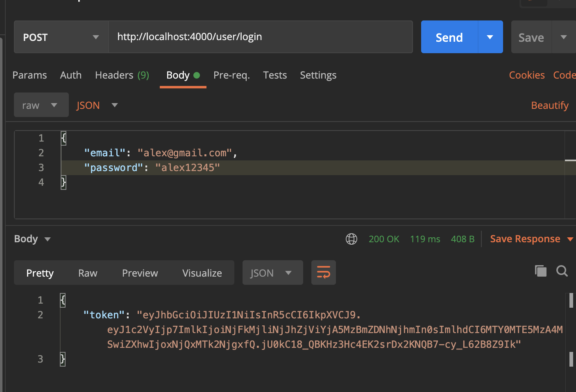The height and width of the screenshot is (392, 576).
Task: Click the globe network icon near 200 OK
Action: [351, 239]
